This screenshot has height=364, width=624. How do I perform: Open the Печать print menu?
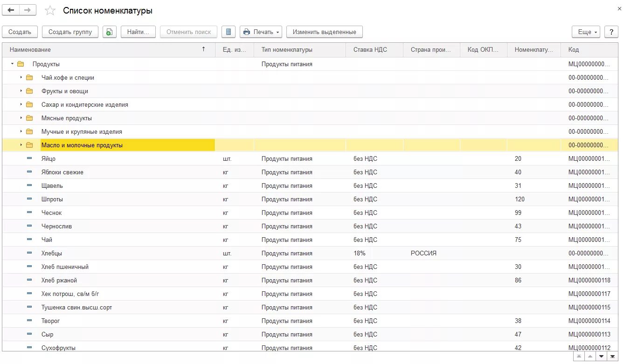261,32
